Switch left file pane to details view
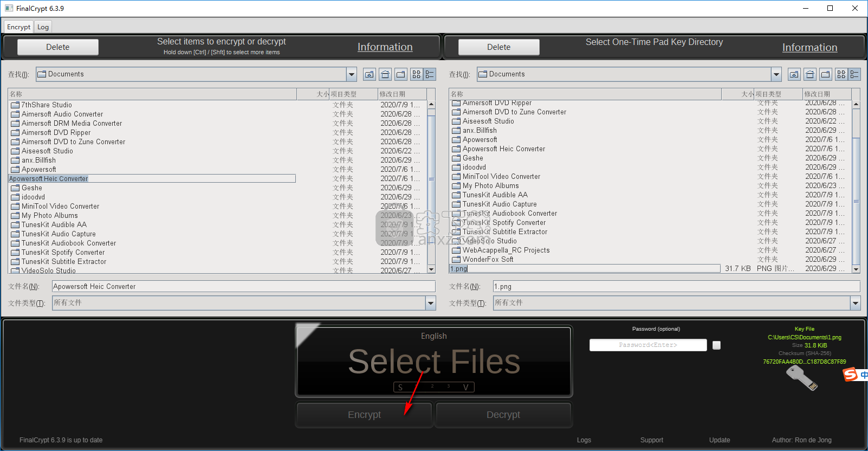The image size is (868, 451). click(430, 74)
